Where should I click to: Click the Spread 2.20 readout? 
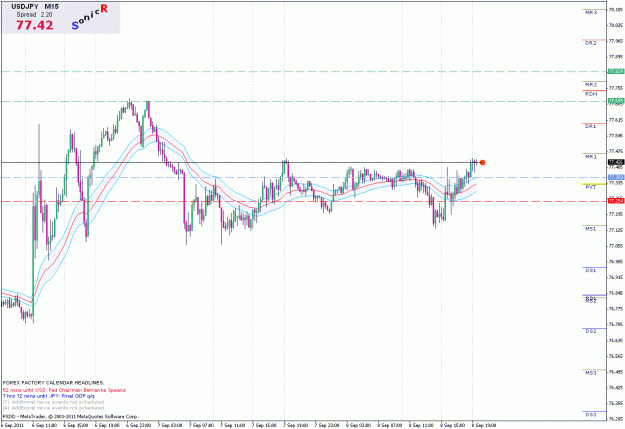tap(35, 14)
